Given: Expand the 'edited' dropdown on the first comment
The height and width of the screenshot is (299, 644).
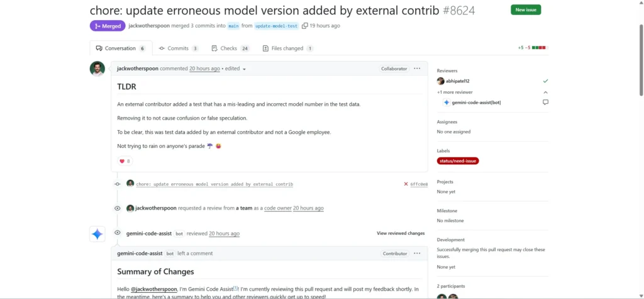Looking at the screenshot, I should pyautogui.click(x=244, y=69).
